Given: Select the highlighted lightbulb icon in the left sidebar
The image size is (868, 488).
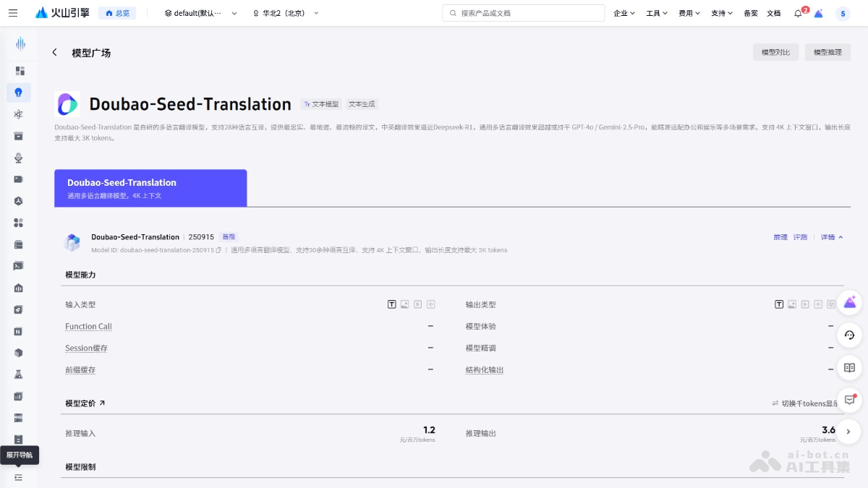Looking at the screenshot, I should (x=20, y=93).
